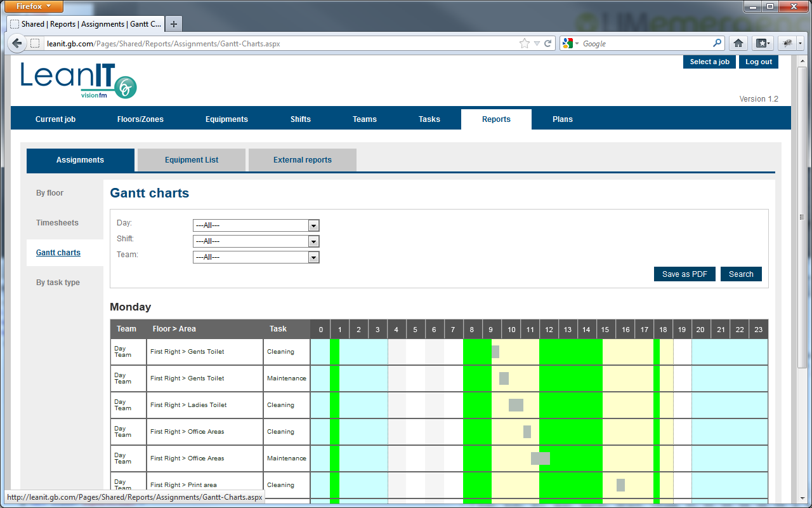Click the Monday heading

(131, 307)
